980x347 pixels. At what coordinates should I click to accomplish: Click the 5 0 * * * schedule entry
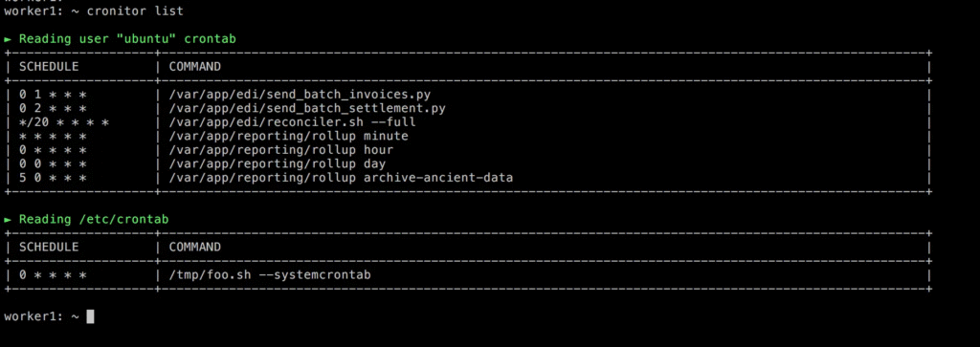click(x=53, y=177)
